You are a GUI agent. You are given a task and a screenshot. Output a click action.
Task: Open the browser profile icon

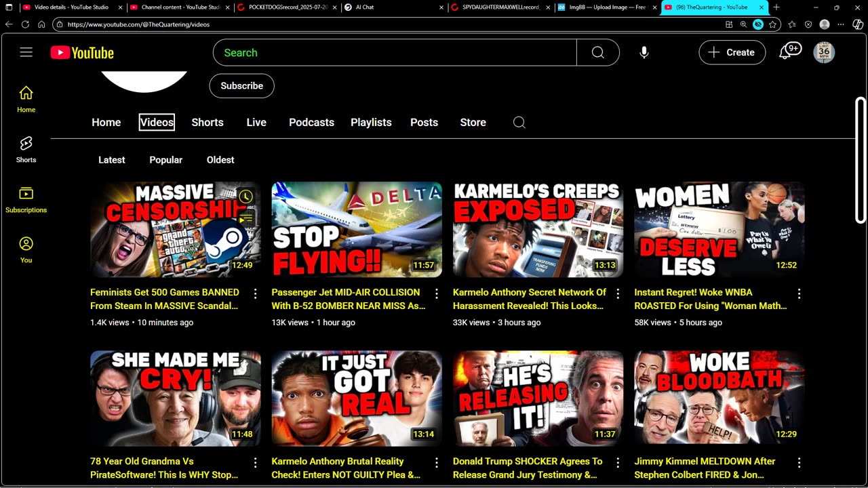coord(825,24)
